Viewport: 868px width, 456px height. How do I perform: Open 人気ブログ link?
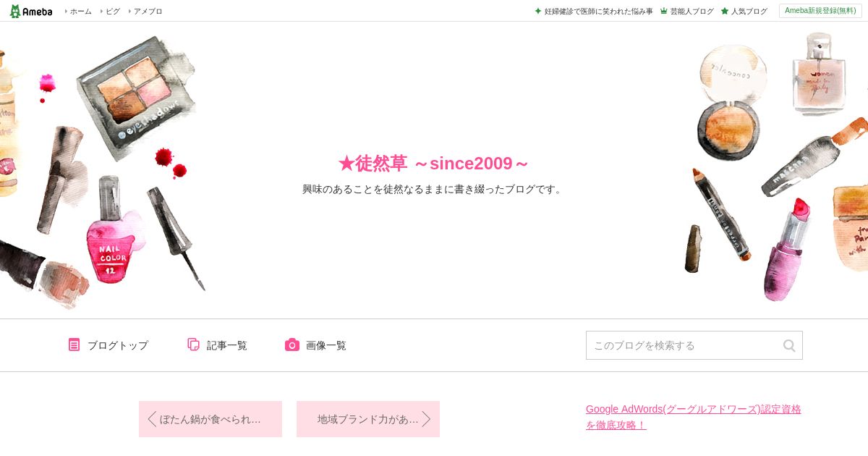(x=749, y=11)
